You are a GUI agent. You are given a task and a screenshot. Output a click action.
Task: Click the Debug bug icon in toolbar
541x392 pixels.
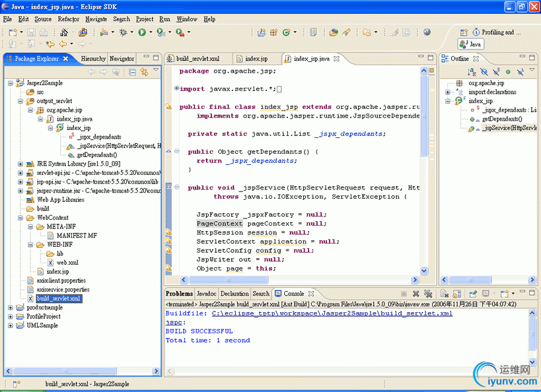tap(123, 32)
